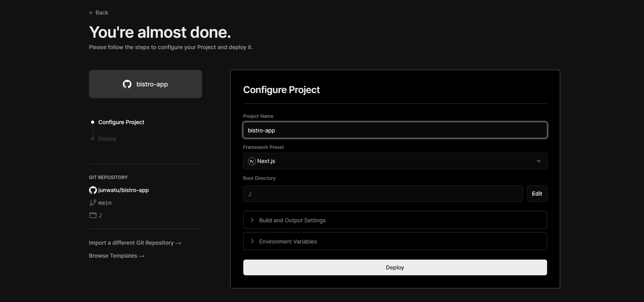
Task: Click the git branch icon next to main
Action: [93, 203]
